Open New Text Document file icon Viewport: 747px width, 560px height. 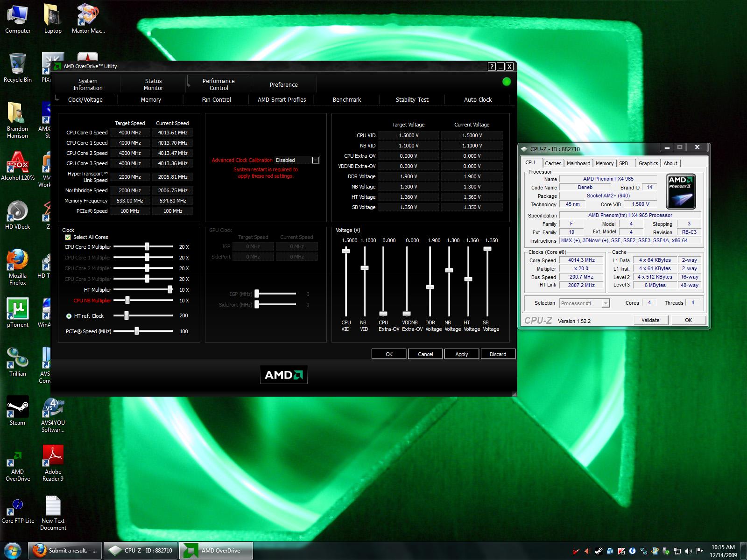pyautogui.click(x=53, y=513)
